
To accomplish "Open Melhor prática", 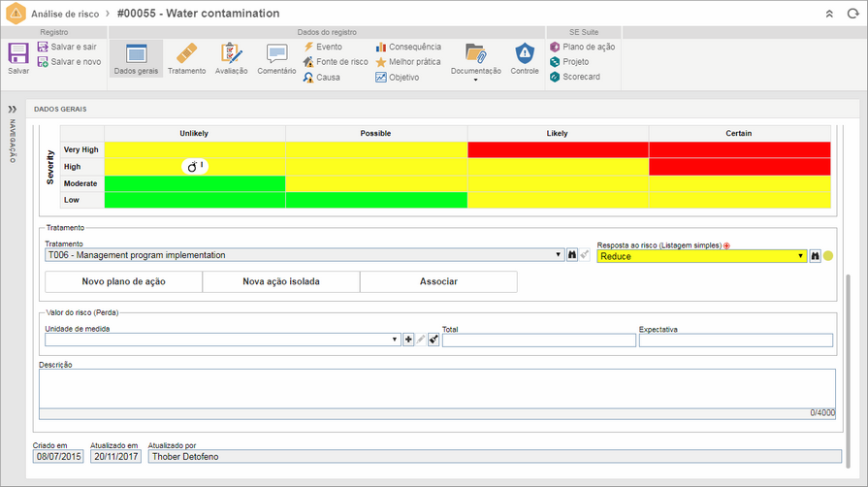I will click(x=408, y=61).
